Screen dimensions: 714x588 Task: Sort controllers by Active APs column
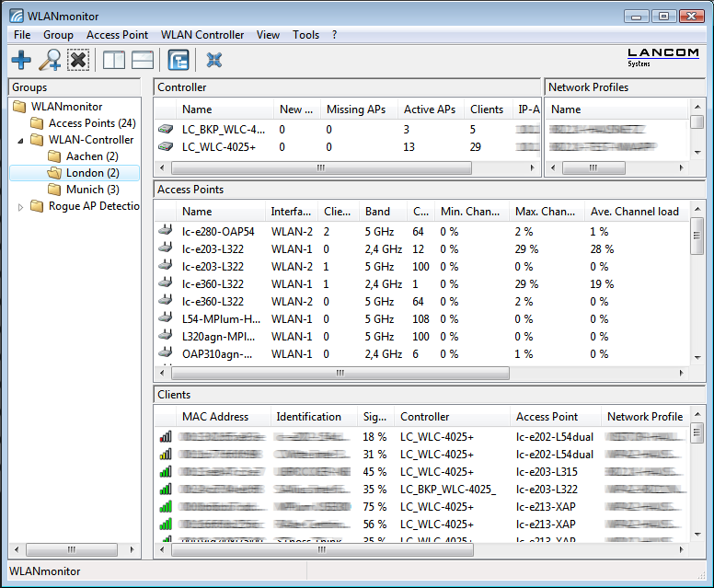[x=429, y=110]
